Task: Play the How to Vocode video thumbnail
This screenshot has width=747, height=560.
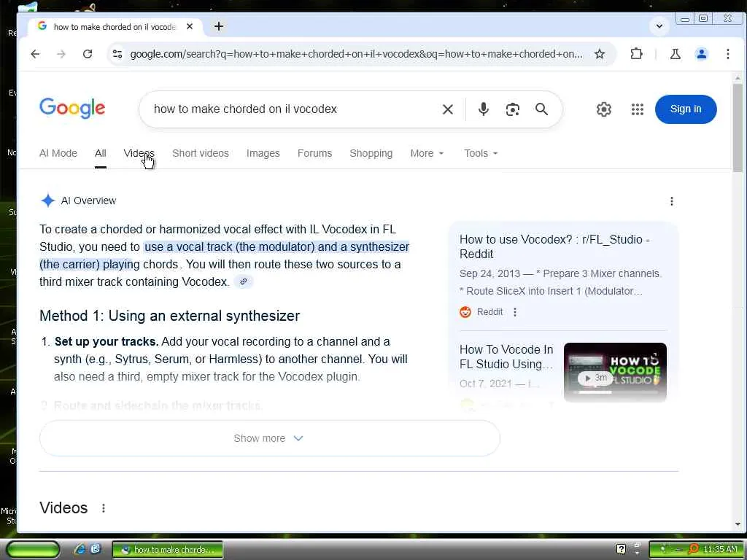Action: tap(615, 373)
